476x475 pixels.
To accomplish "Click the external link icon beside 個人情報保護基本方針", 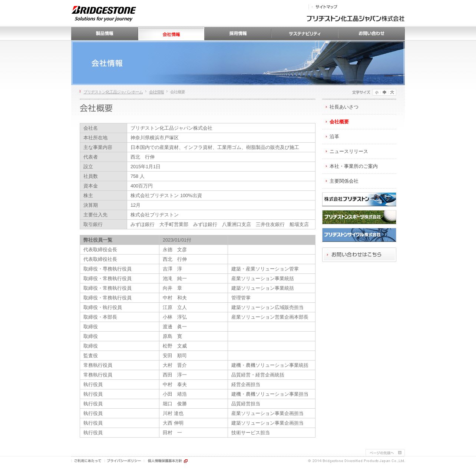I will [186, 461].
